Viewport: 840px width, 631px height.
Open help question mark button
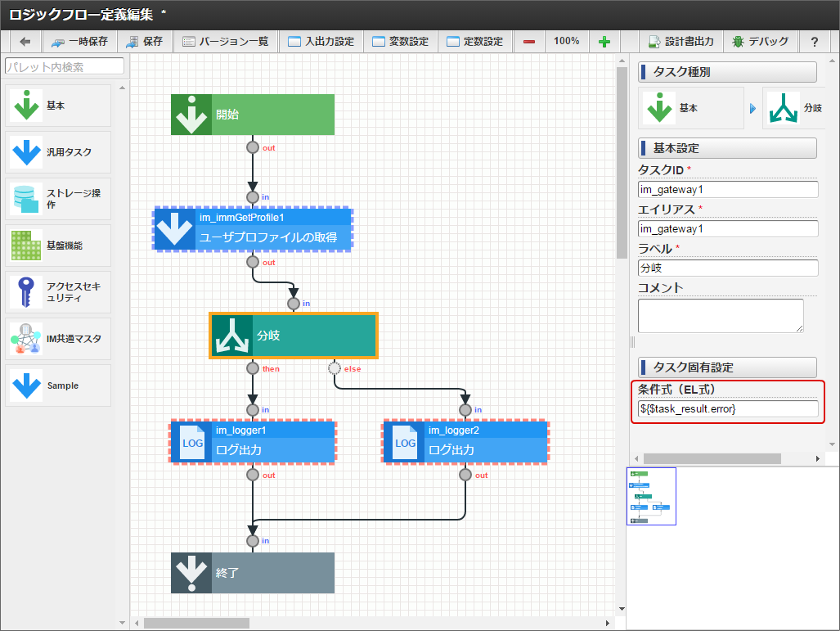coord(815,41)
